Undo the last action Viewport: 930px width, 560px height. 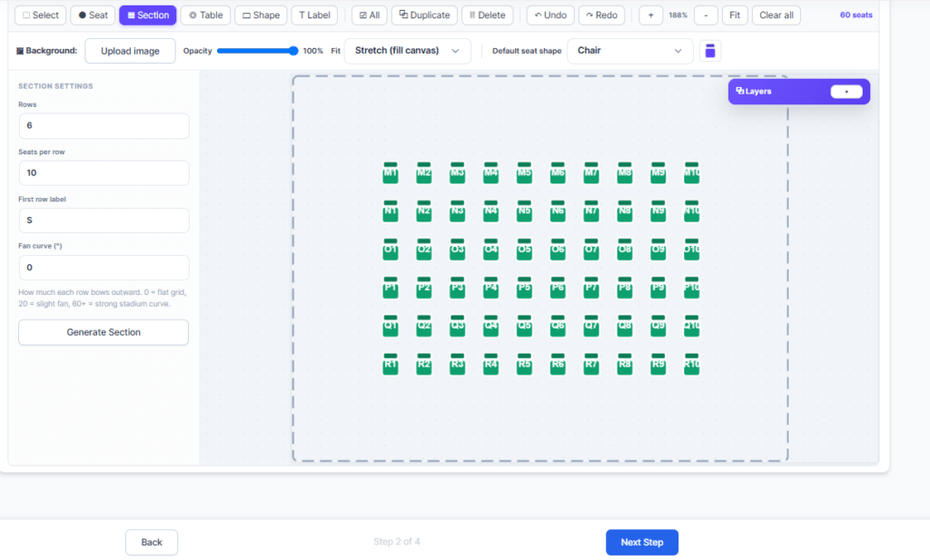click(550, 15)
